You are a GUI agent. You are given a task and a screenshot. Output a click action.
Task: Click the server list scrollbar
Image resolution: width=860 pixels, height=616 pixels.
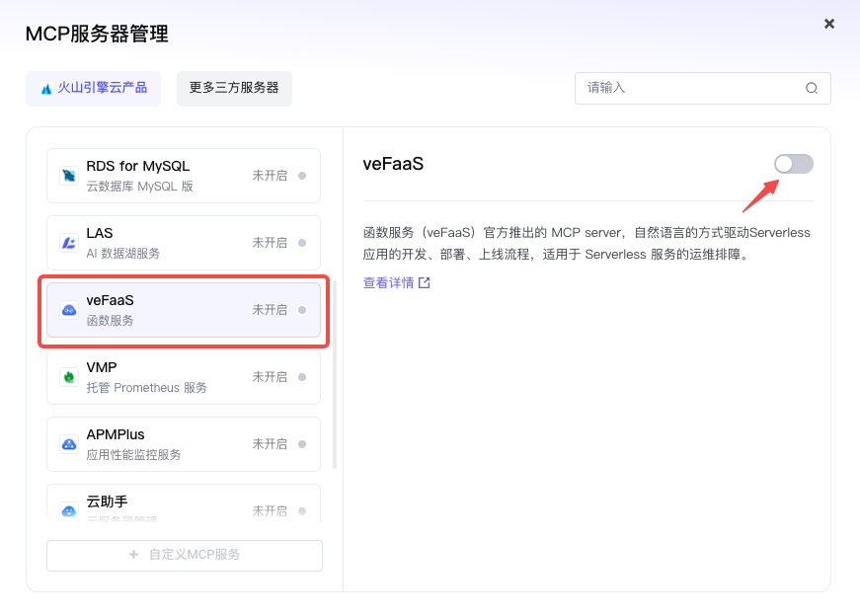[x=335, y=375]
